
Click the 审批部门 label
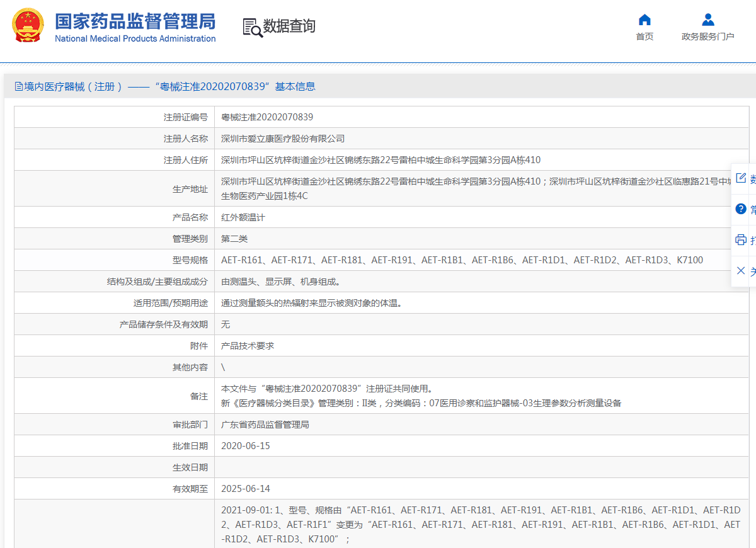tap(190, 425)
